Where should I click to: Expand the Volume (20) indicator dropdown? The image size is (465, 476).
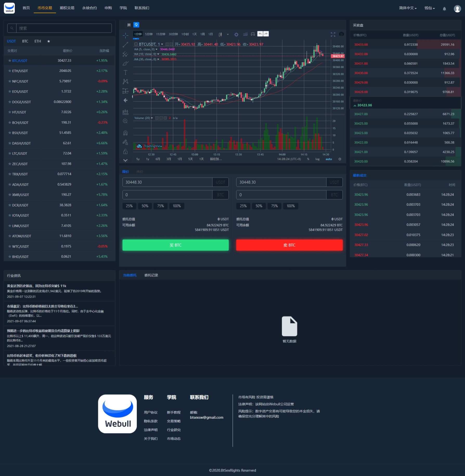(152, 118)
